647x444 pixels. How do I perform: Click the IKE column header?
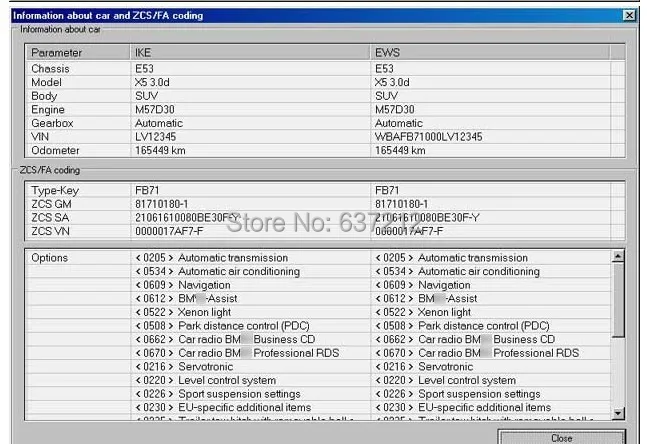pos(250,53)
